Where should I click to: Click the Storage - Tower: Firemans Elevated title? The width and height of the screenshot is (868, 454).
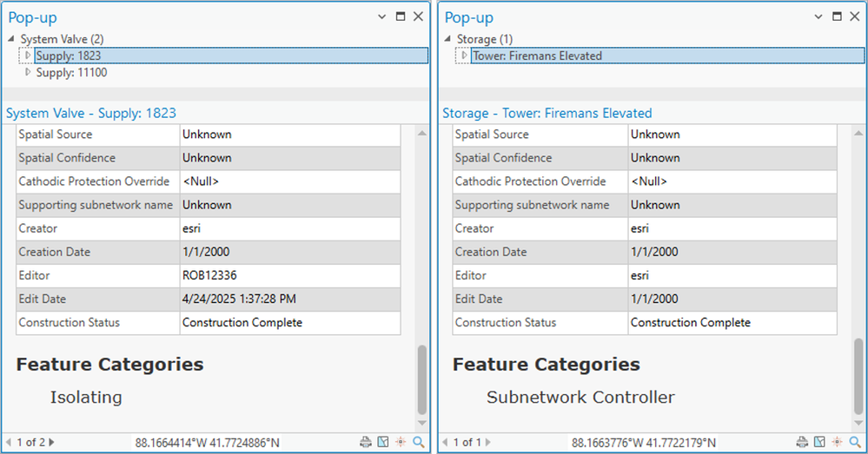(x=547, y=113)
